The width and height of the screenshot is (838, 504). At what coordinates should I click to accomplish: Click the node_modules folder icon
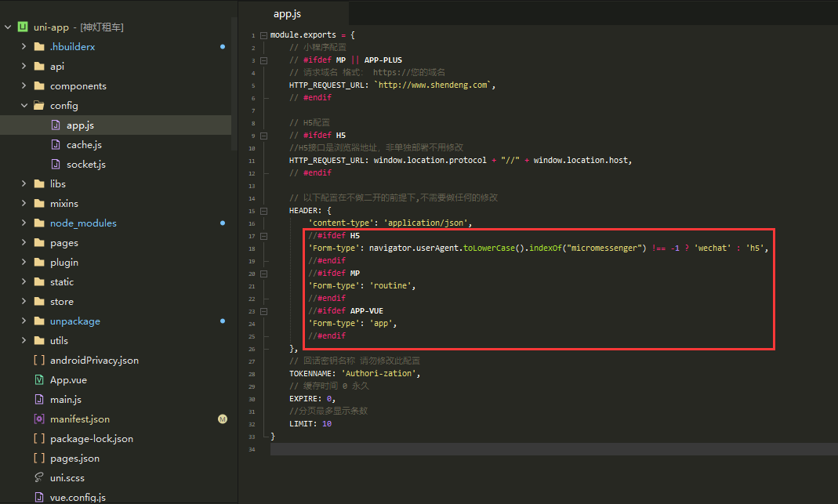(38, 223)
